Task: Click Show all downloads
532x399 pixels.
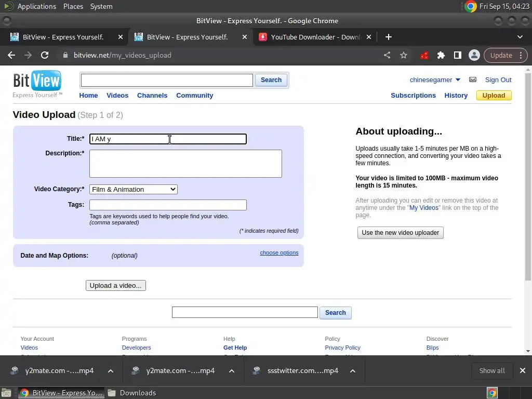Action: 492,370
